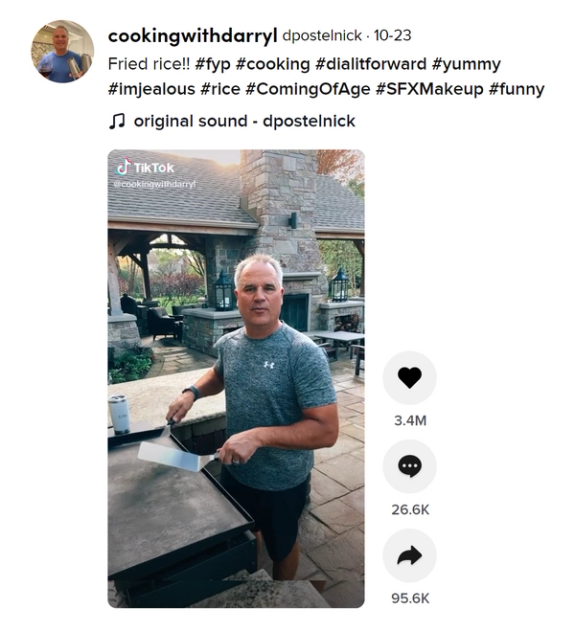The height and width of the screenshot is (631, 575).
Task: Click the @cookingwithdarryl watermark text
Action: click(154, 184)
